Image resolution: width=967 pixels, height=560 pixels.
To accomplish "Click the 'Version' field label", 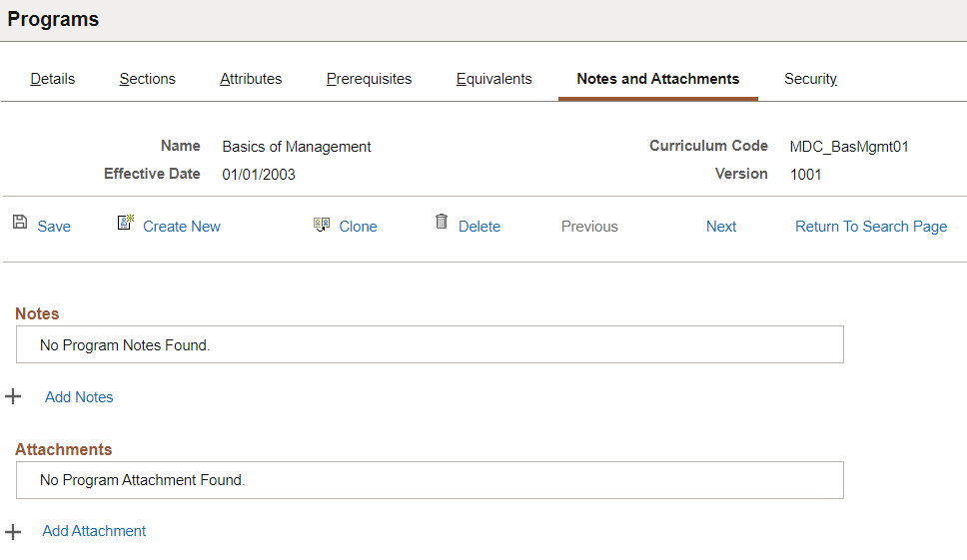I will [x=741, y=174].
